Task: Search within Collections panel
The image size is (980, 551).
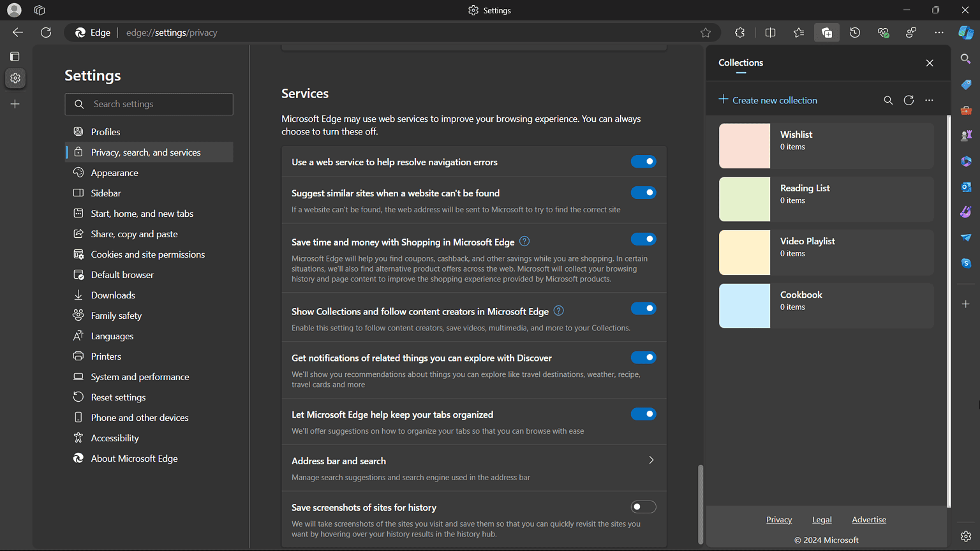Action: pyautogui.click(x=888, y=100)
